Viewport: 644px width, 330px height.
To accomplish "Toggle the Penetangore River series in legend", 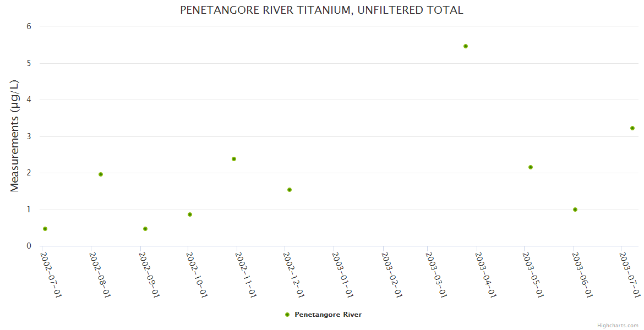I will point(328,315).
